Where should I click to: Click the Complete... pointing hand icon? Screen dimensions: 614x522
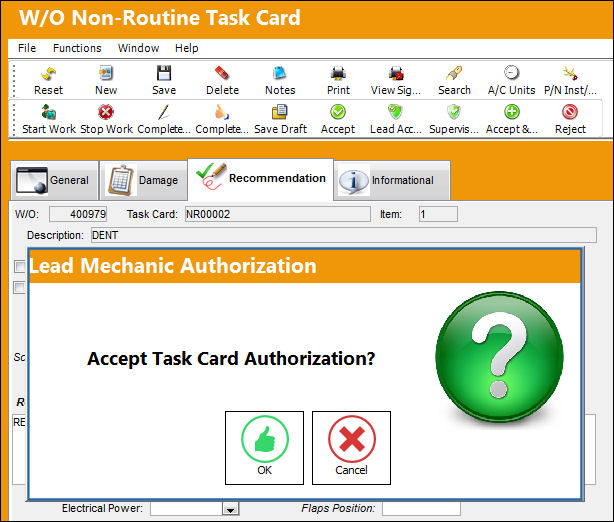click(x=222, y=112)
